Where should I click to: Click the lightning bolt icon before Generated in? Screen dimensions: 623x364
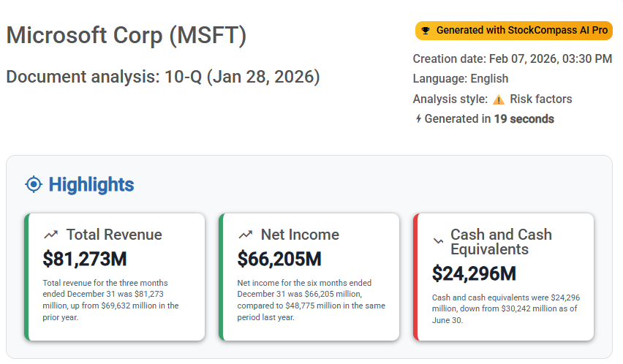[418, 119]
